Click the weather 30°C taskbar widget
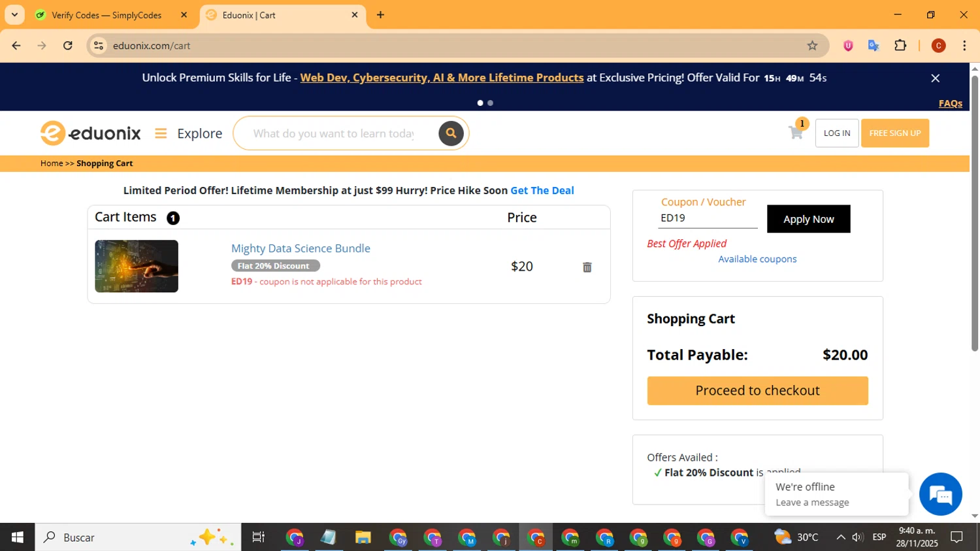 (x=796, y=537)
